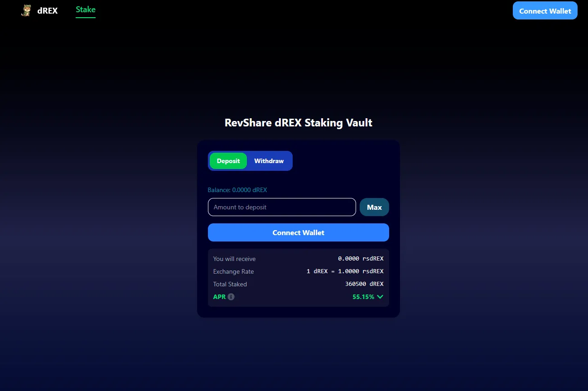Expand the APR breakdown chevron
588x391 pixels.
(380, 297)
